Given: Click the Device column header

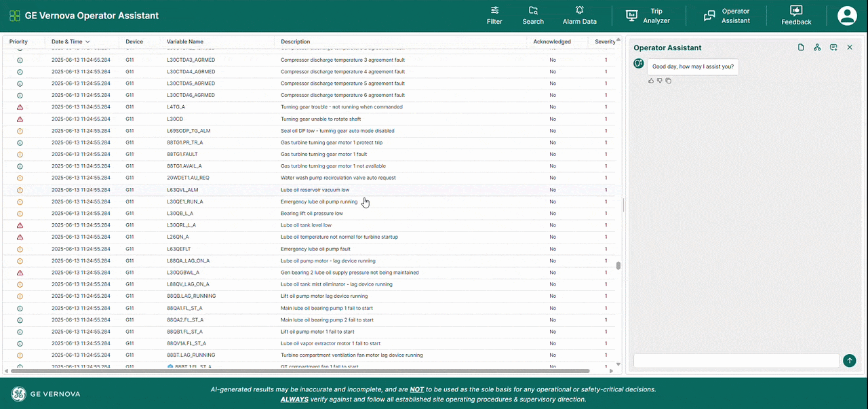Looking at the screenshot, I should [134, 42].
